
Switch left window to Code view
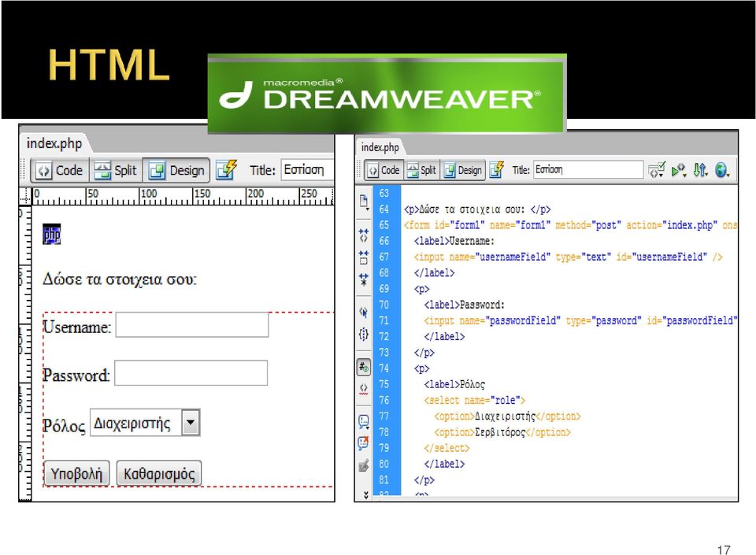tap(60, 170)
